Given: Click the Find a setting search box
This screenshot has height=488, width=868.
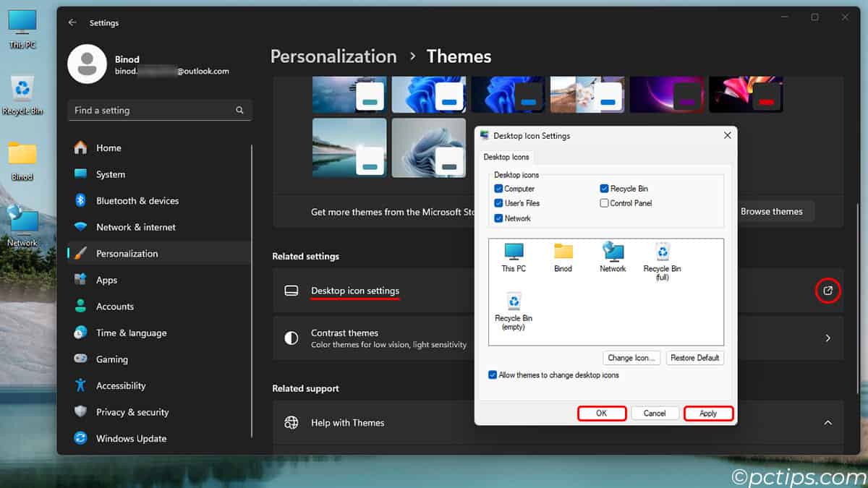Looking at the screenshot, I should click(x=159, y=110).
